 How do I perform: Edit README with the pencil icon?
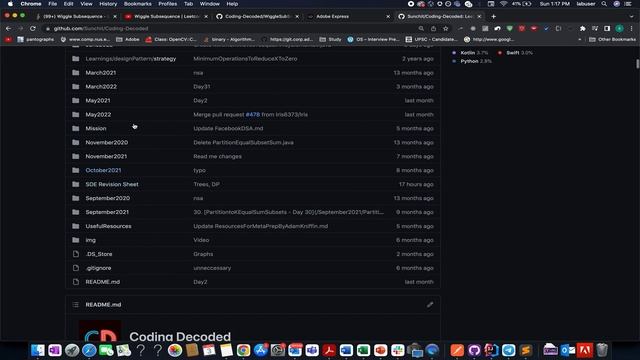coord(430,304)
